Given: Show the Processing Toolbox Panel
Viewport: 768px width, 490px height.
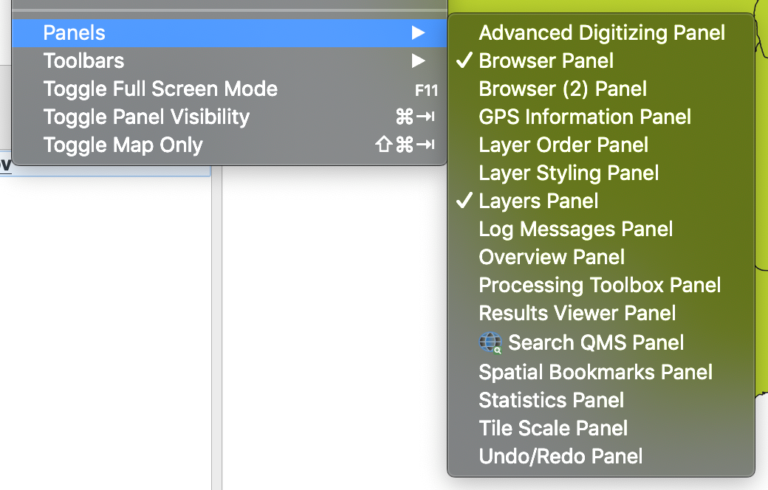Looking at the screenshot, I should point(601,285).
